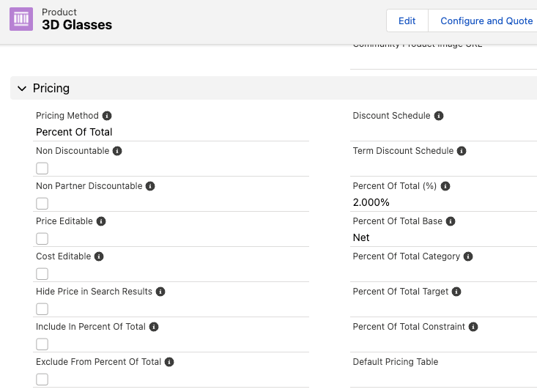Check the Include In Percent Of Total box

(42, 344)
